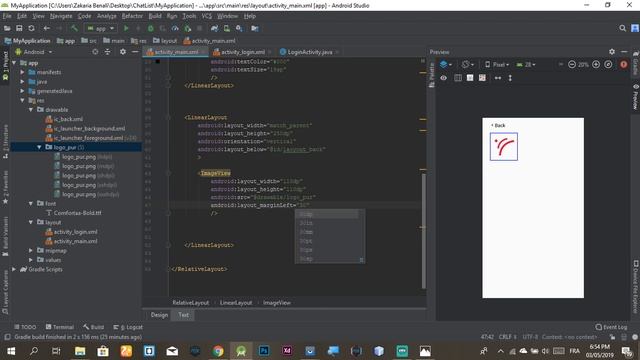Open the SDK Manager icon

click(239, 28)
